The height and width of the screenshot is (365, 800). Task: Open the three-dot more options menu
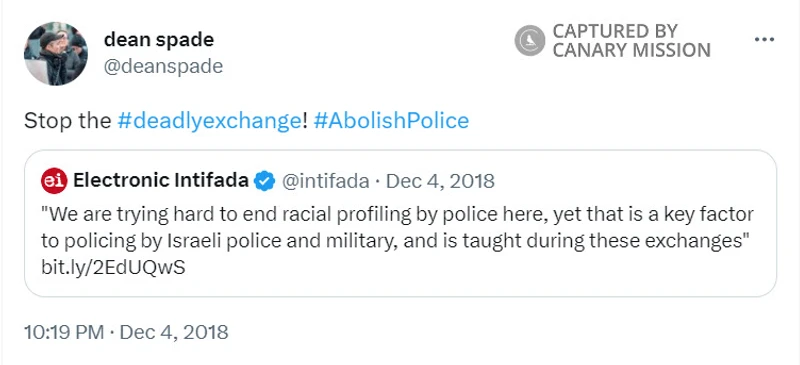click(x=764, y=39)
